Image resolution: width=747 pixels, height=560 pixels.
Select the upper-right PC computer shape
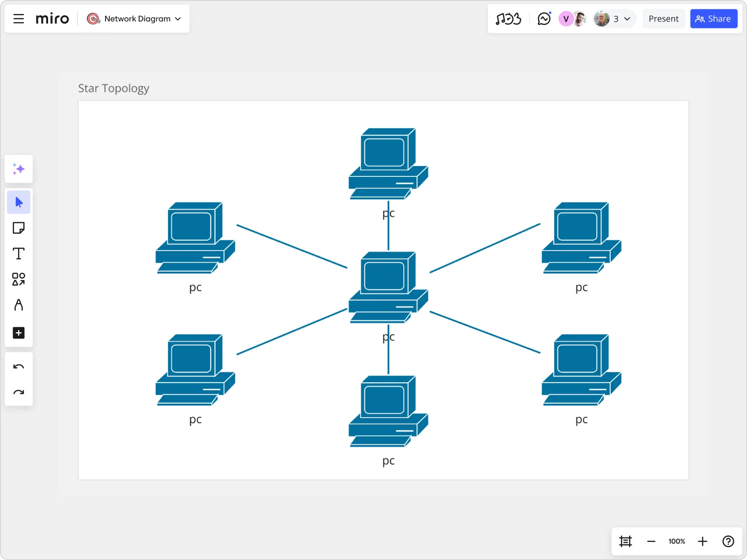point(581,238)
